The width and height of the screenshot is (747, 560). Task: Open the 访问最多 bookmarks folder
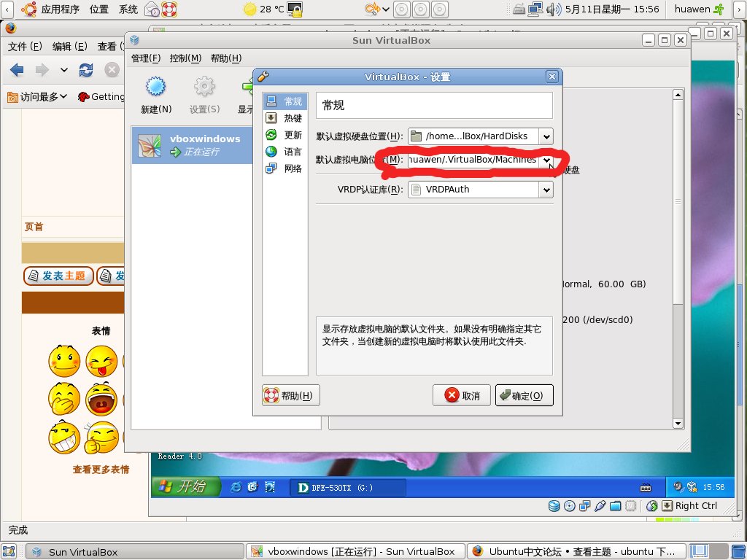coord(37,97)
